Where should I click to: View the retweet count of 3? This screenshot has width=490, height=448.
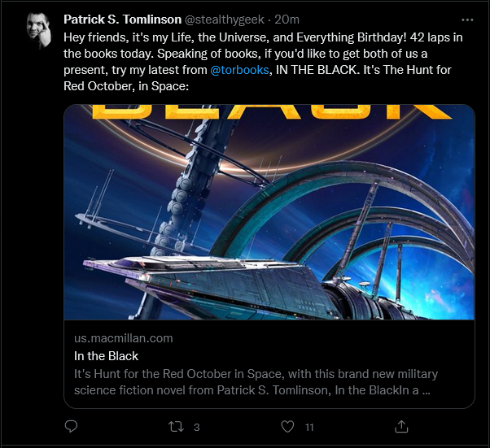196,427
